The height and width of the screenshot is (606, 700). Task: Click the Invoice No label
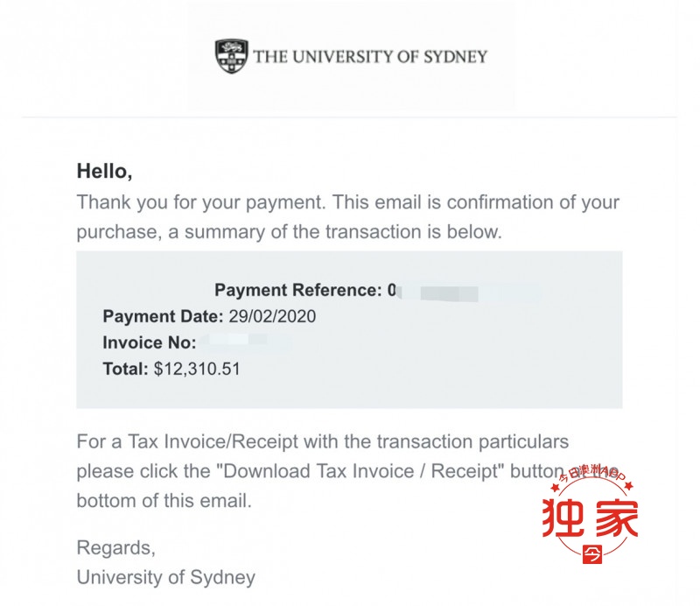[x=150, y=342]
